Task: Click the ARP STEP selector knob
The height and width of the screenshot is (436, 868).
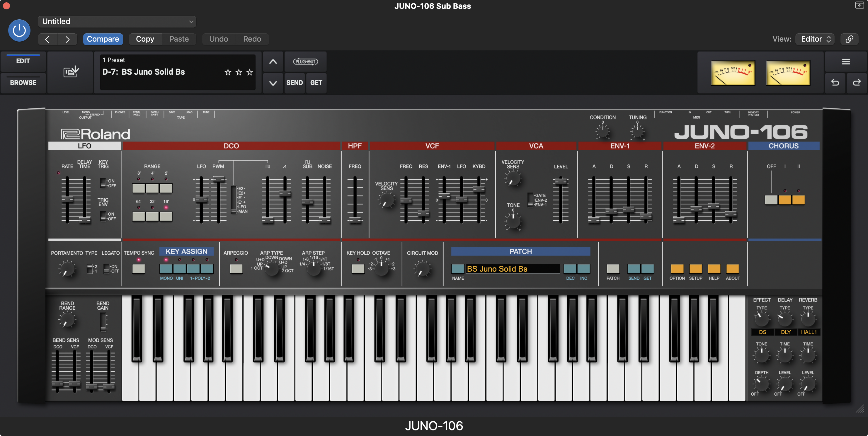Action: pyautogui.click(x=314, y=268)
